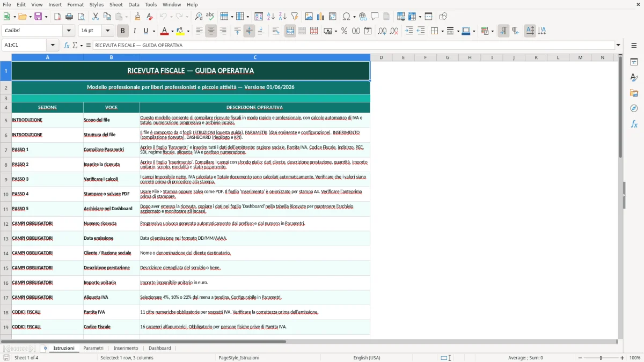Image resolution: width=644 pixels, height=362 pixels.
Task: Open background color dropdown arrow
Action: coord(188,31)
